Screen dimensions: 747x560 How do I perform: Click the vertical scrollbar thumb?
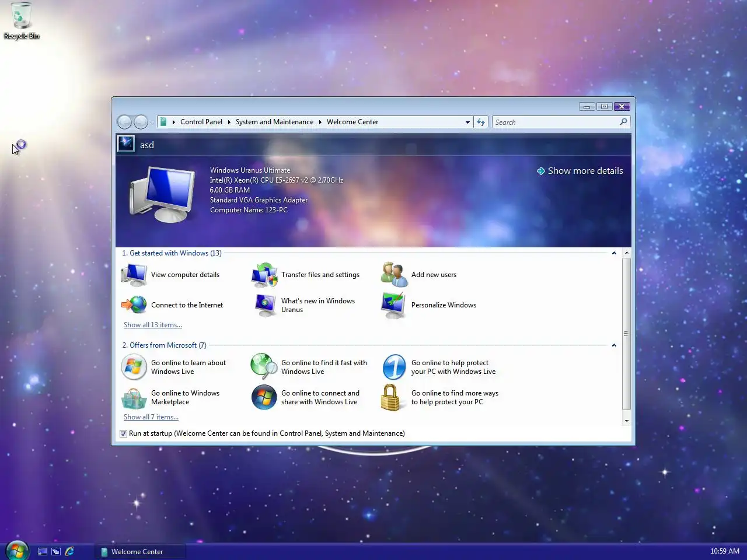[627, 334]
